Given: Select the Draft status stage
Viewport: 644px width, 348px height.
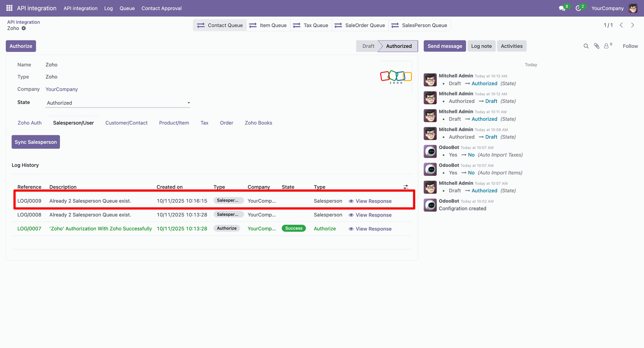Looking at the screenshot, I should 368,46.
